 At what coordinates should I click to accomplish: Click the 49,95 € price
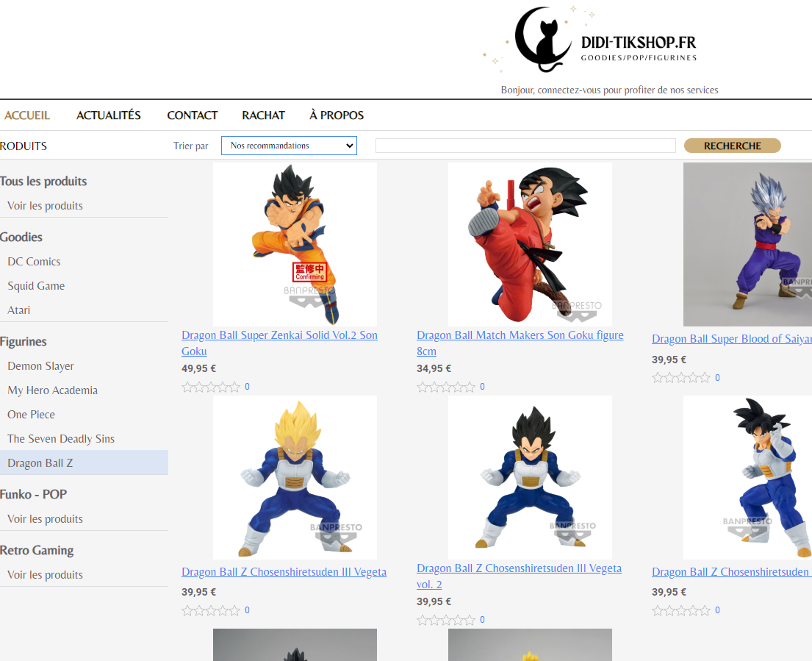pos(199,369)
